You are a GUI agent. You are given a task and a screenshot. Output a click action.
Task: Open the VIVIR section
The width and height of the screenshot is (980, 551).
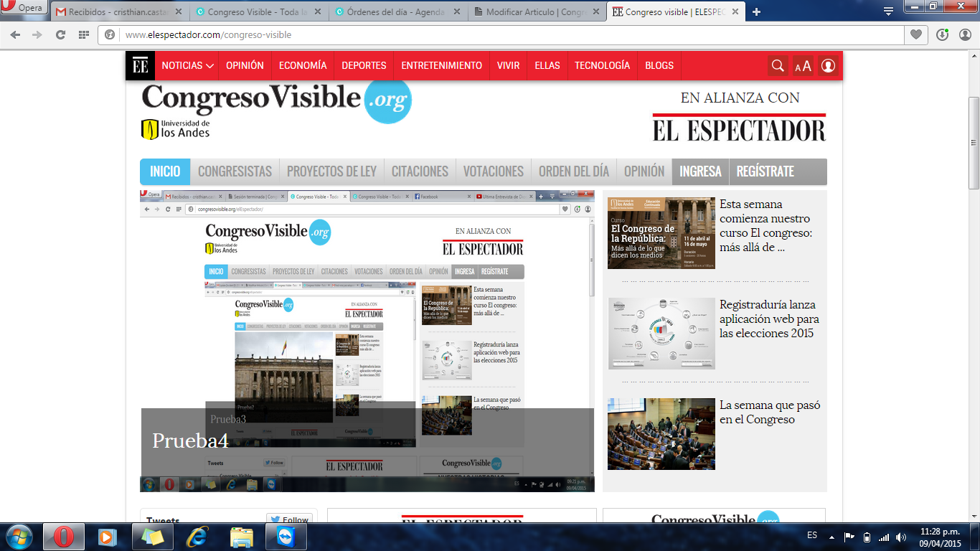[509, 65]
